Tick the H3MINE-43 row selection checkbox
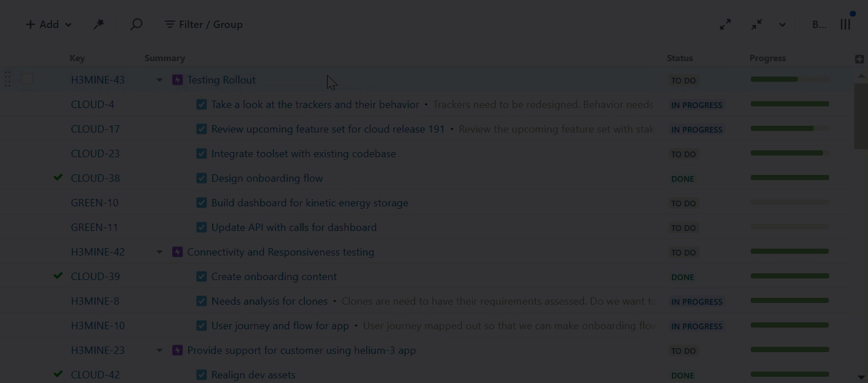Viewport: 868px width, 383px height. pos(27,79)
